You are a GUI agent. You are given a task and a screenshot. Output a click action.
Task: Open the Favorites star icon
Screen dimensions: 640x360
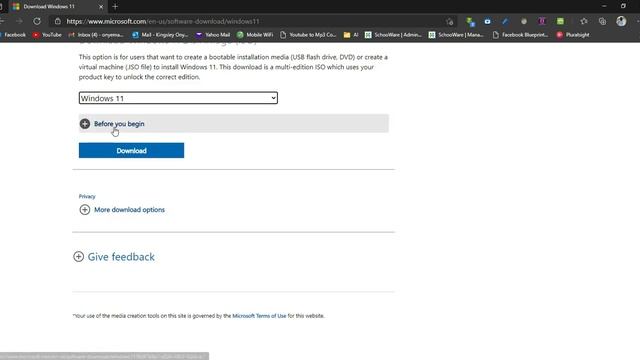point(584,21)
